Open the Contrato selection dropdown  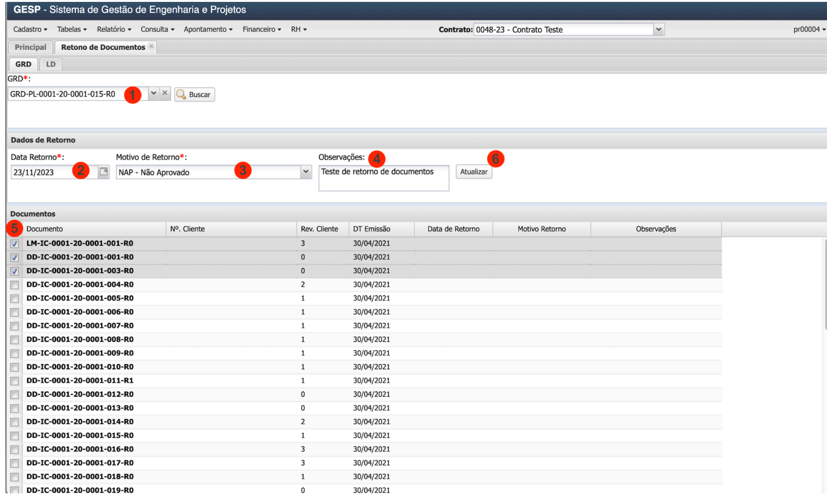(x=658, y=29)
